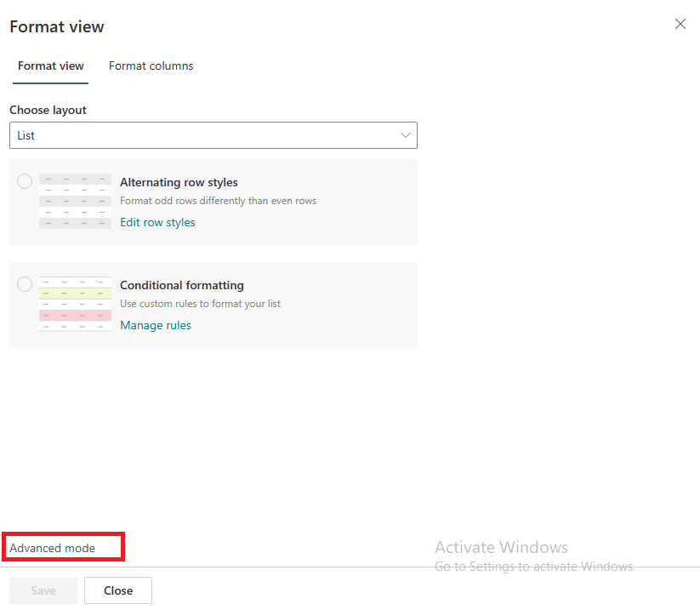700x610 pixels.
Task: Switch to the Format columns tab
Action: point(151,66)
